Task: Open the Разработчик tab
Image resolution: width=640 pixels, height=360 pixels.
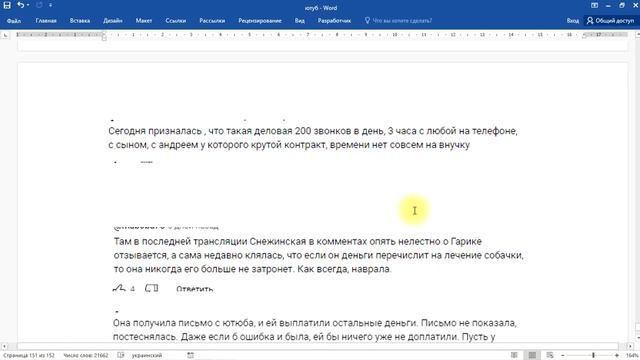Action: 334,20
